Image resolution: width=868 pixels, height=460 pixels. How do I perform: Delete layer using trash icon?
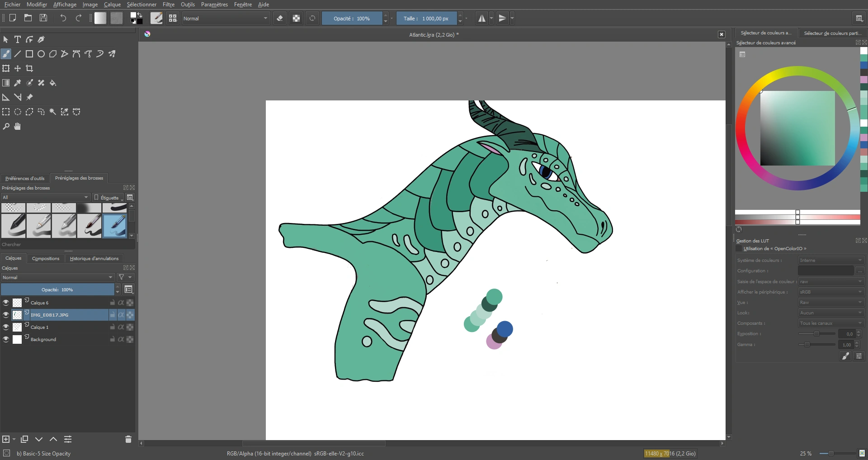(x=128, y=439)
